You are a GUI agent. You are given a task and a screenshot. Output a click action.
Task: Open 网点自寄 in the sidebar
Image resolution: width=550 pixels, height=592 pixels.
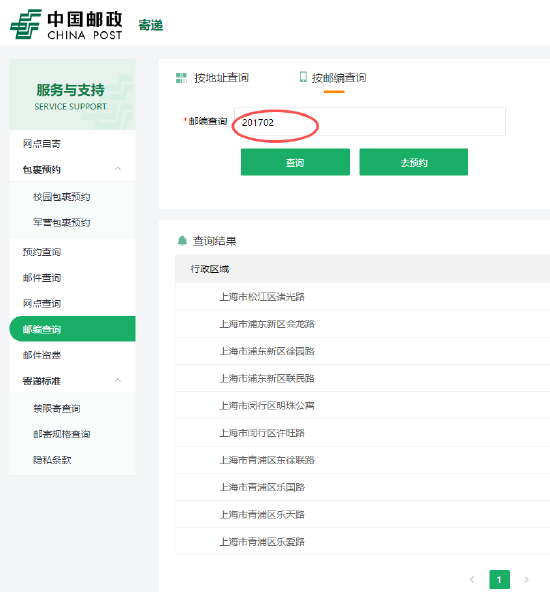pyautogui.click(x=42, y=144)
